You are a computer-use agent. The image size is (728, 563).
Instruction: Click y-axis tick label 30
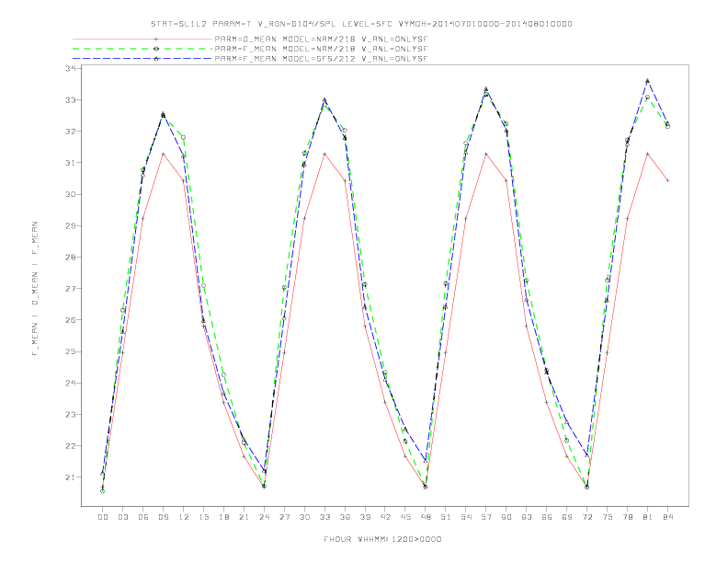(71, 194)
